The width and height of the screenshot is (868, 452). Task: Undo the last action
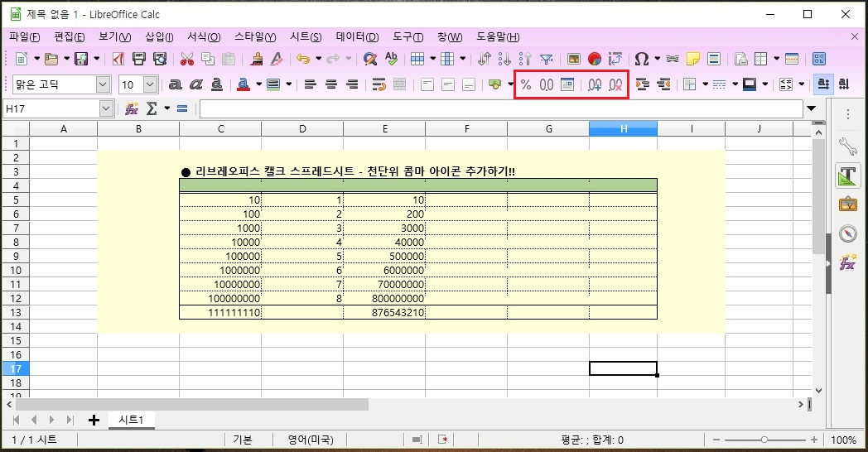coord(303,59)
